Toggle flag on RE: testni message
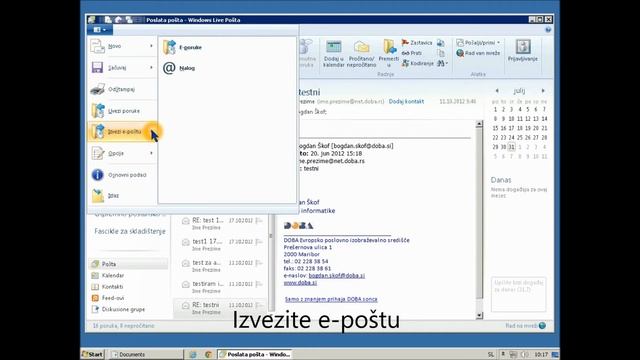The image size is (640, 360). point(259,305)
